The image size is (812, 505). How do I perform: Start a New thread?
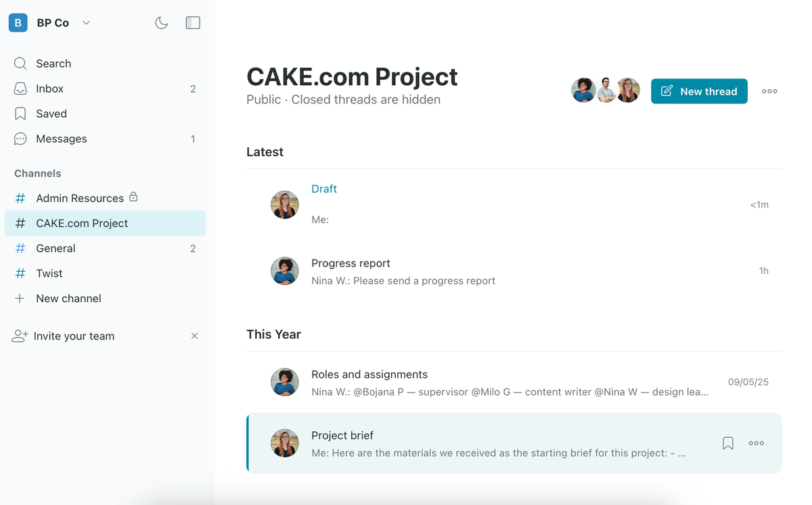pos(699,91)
